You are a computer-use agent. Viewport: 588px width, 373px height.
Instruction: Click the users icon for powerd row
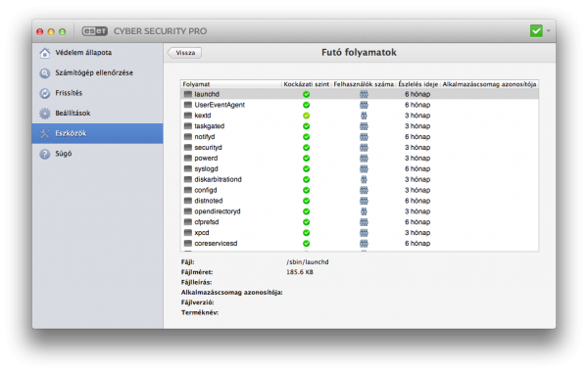click(x=364, y=158)
